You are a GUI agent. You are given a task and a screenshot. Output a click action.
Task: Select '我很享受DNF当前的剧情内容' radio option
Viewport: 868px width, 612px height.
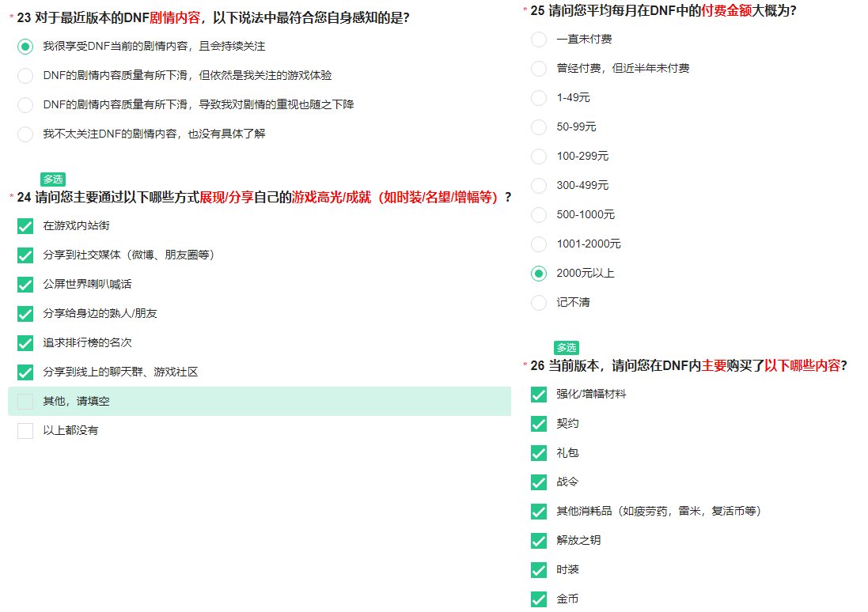tap(25, 47)
